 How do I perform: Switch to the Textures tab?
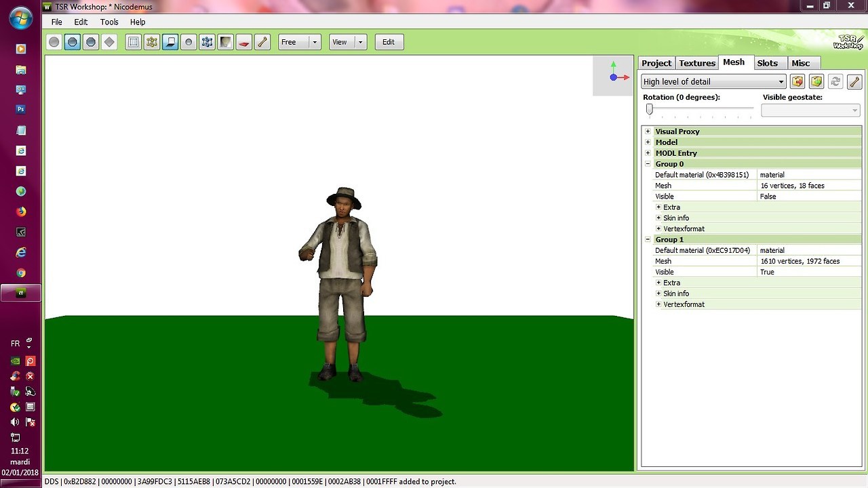click(697, 63)
